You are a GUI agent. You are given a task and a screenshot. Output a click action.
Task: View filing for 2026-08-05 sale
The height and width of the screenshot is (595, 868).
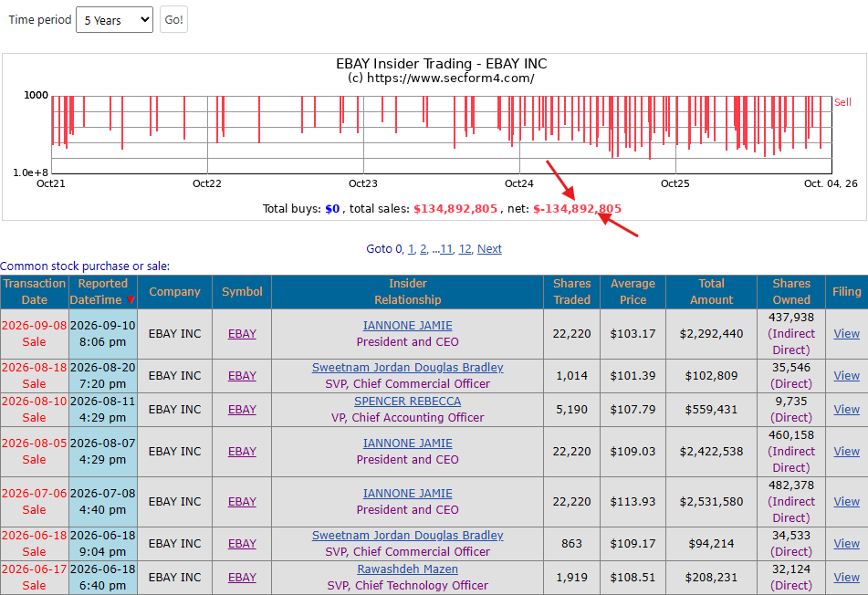tap(847, 452)
